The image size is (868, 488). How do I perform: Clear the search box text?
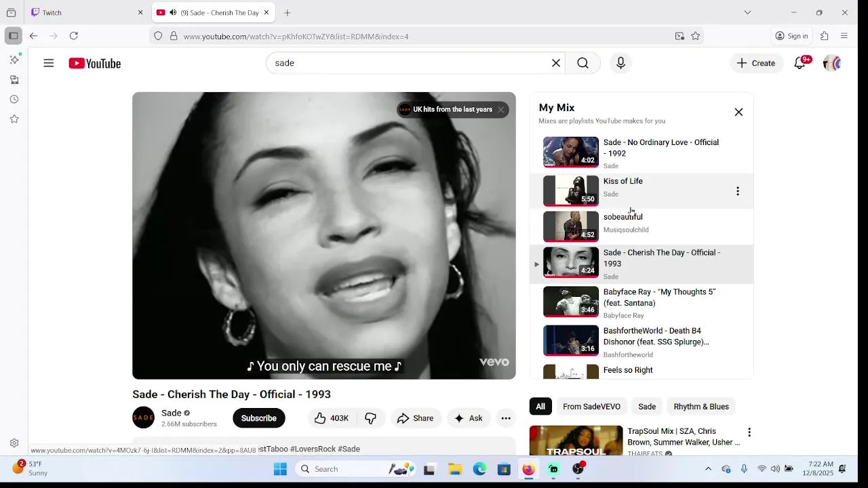click(556, 63)
